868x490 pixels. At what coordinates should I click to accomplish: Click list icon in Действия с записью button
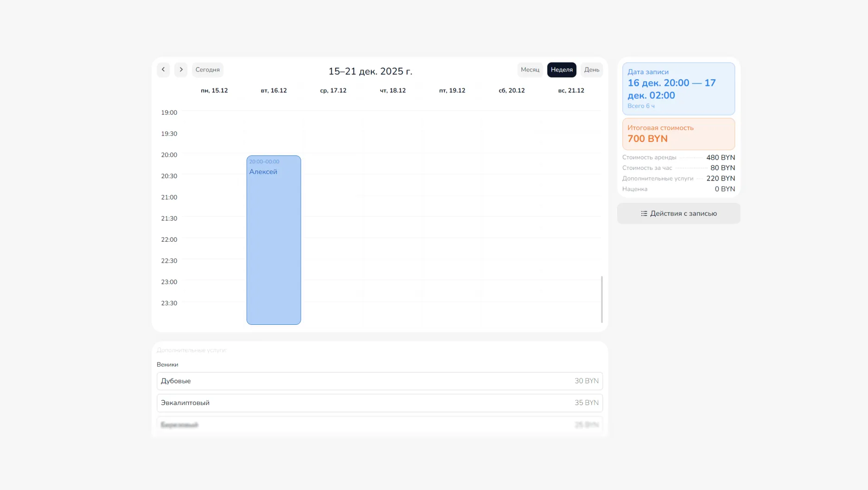pyautogui.click(x=644, y=213)
